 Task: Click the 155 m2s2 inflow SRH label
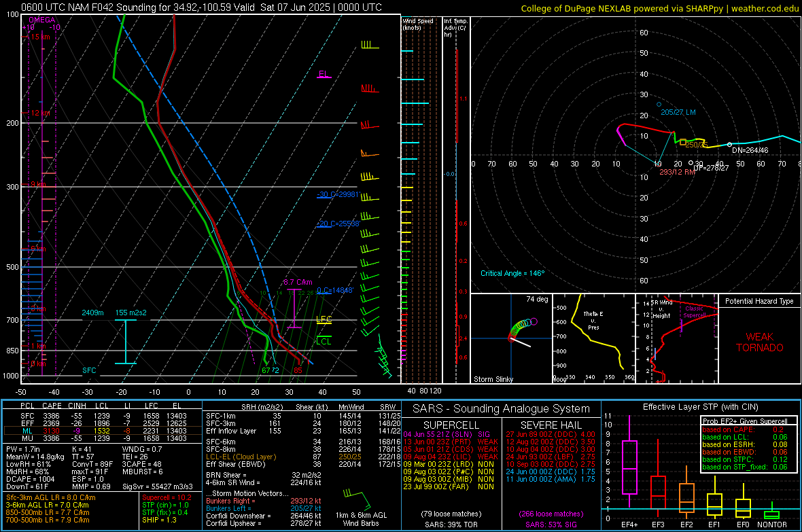pyautogui.click(x=131, y=313)
